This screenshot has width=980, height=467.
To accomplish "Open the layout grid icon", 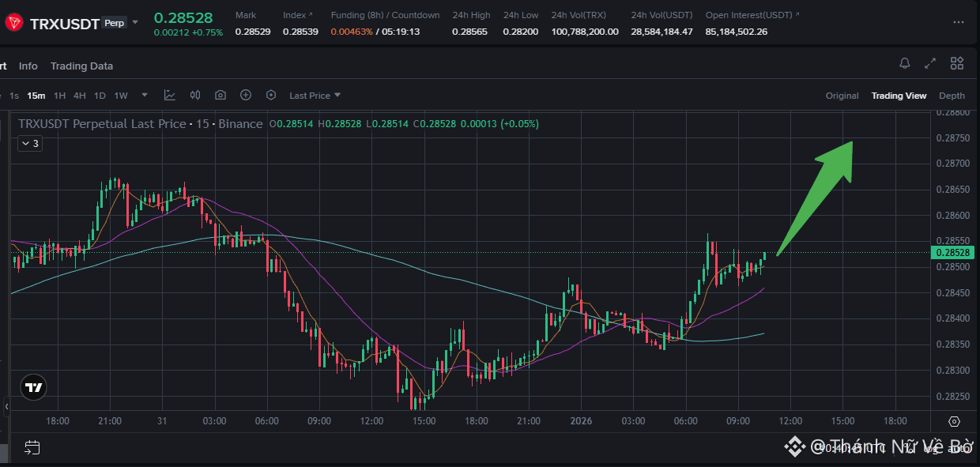I will (x=957, y=63).
